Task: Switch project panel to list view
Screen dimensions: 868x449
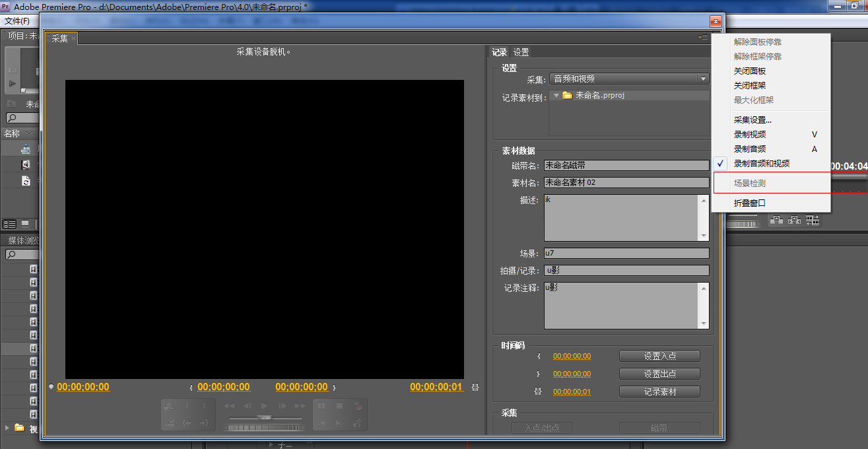Action: (x=11, y=224)
